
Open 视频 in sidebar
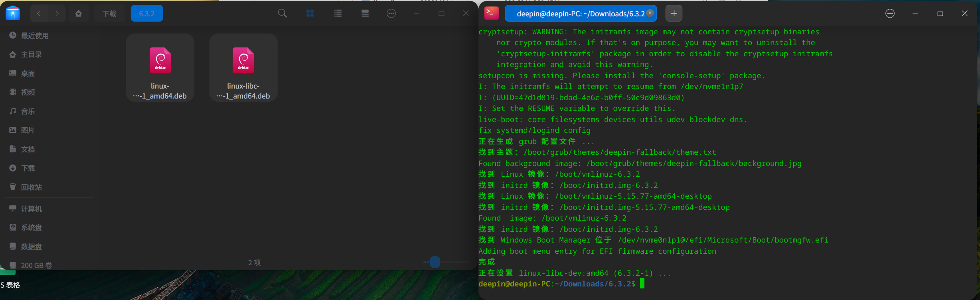coord(49,92)
